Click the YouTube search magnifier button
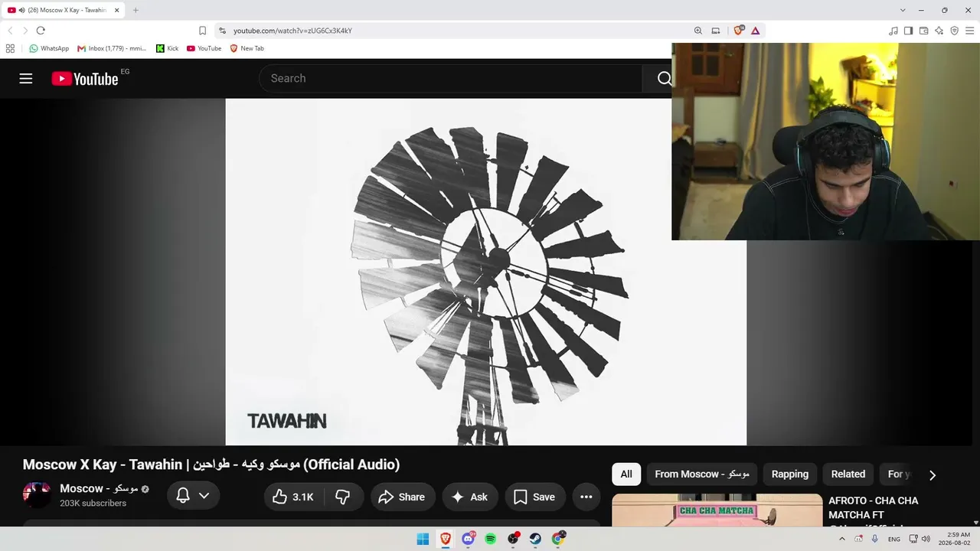 [x=664, y=78]
